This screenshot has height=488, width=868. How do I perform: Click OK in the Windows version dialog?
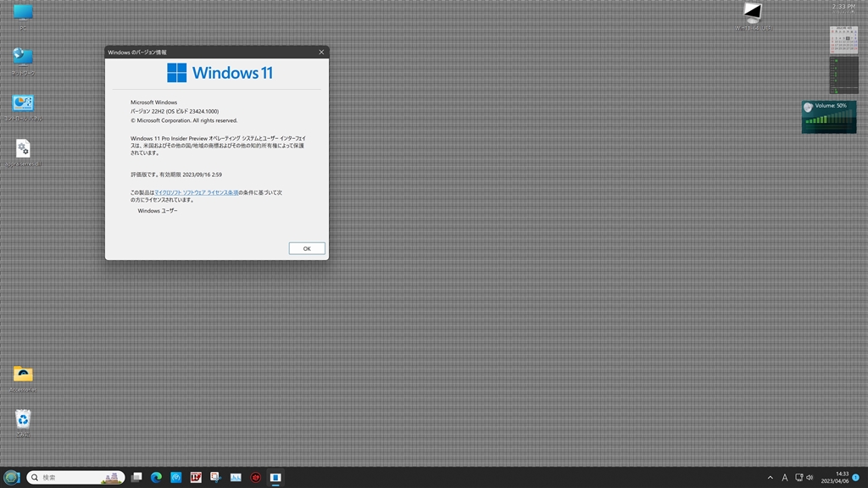[x=307, y=248]
